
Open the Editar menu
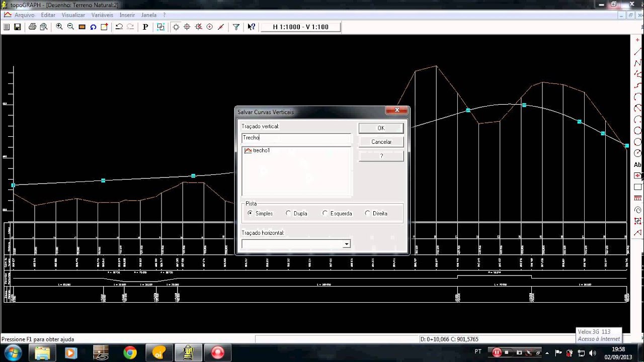pos(48,15)
